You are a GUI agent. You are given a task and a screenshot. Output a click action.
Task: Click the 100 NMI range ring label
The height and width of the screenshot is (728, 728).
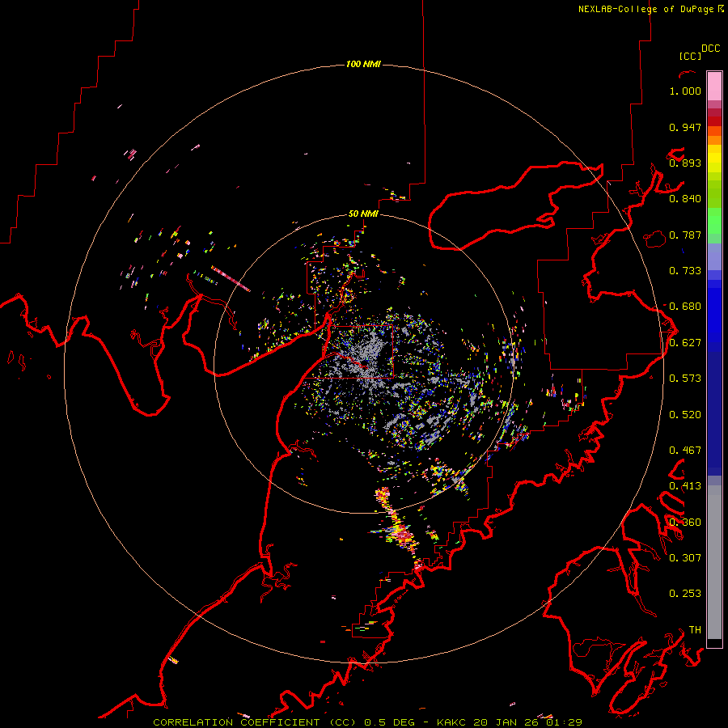363,64
